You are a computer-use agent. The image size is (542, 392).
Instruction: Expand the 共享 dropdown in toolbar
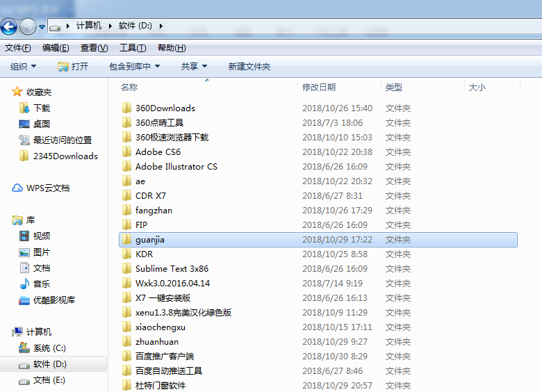[194, 66]
